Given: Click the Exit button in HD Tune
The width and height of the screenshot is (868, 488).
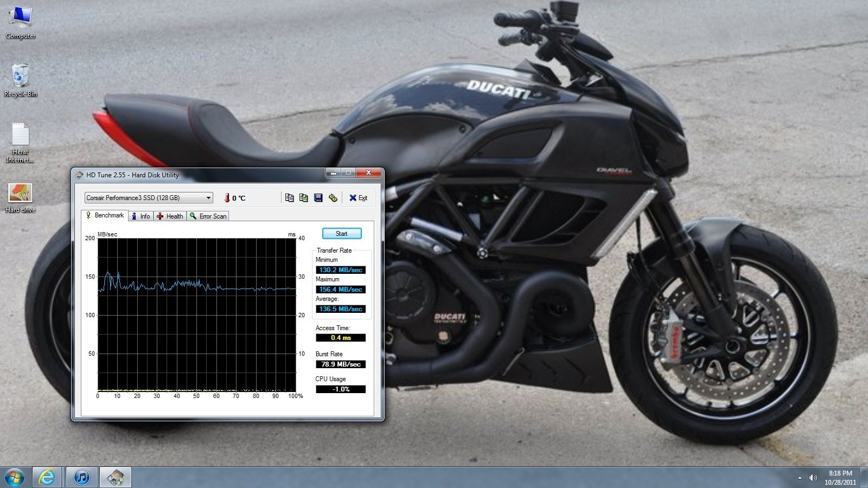Looking at the screenshot, I should coord(358,198).
